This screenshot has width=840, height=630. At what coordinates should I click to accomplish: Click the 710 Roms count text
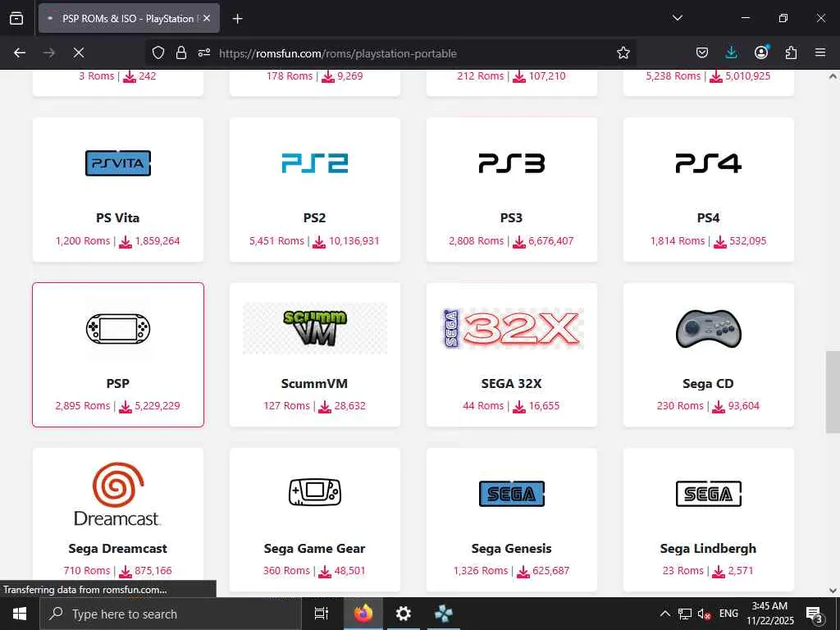(x=86, y=571)
